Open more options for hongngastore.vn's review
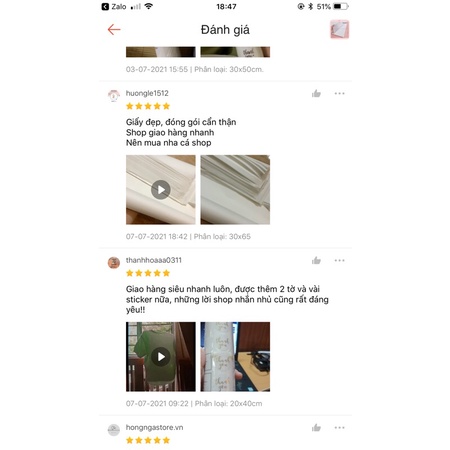 [x=339, y=427]
